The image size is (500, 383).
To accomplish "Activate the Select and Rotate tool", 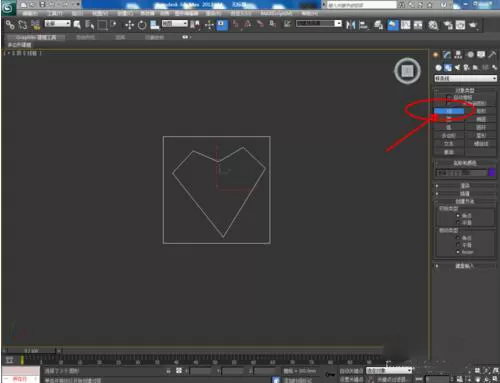I will (x=142, y=25).
